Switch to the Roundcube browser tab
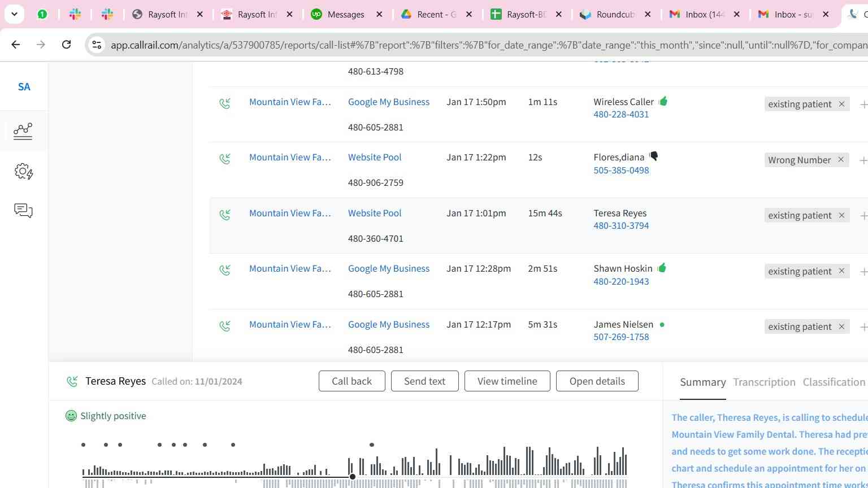This screenshot has height=488, width=868. (616, 15)
